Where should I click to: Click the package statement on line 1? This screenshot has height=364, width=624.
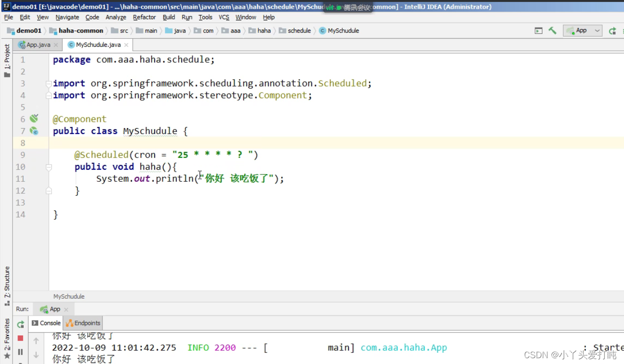pos(134,59)
